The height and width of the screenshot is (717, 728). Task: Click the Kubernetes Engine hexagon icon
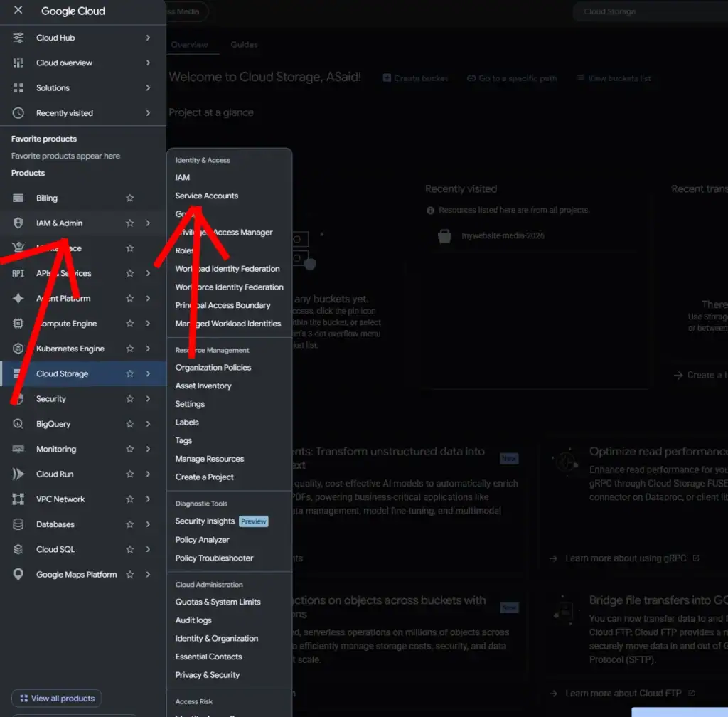(x=18, y=349)
